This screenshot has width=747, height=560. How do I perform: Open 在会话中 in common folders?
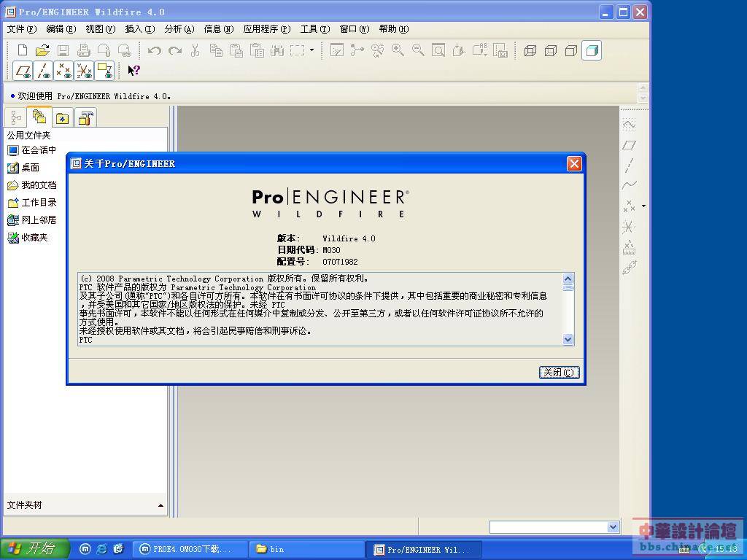tap(32, 150)
